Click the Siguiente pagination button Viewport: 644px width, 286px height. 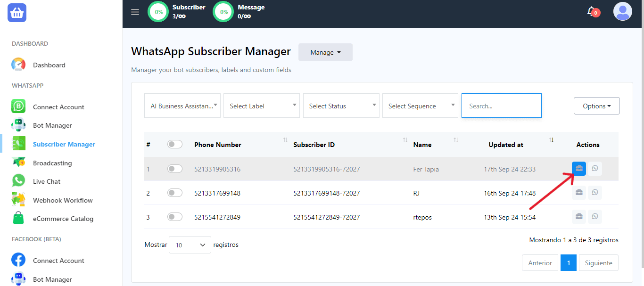(598, 263)
